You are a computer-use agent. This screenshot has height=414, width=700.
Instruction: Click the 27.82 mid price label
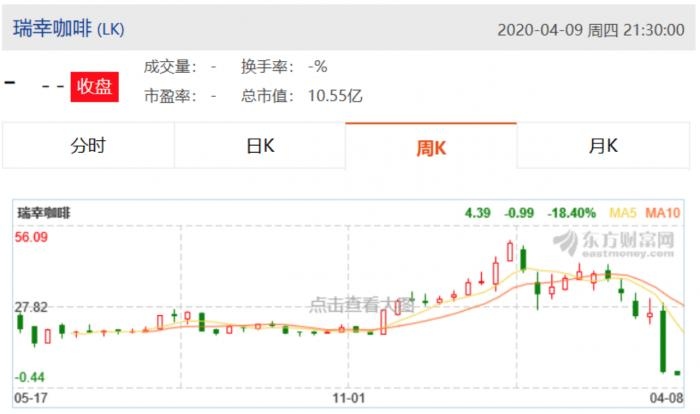[x=31, y=307]
